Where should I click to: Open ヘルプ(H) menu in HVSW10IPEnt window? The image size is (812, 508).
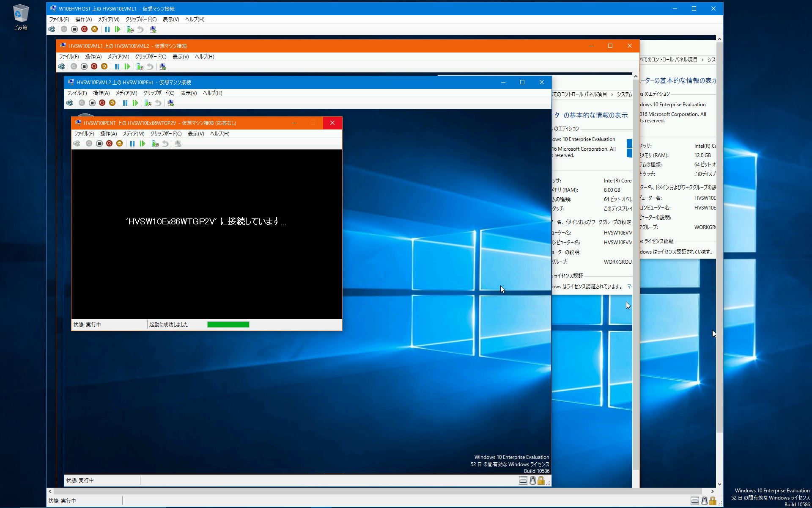tap(213, 93)
